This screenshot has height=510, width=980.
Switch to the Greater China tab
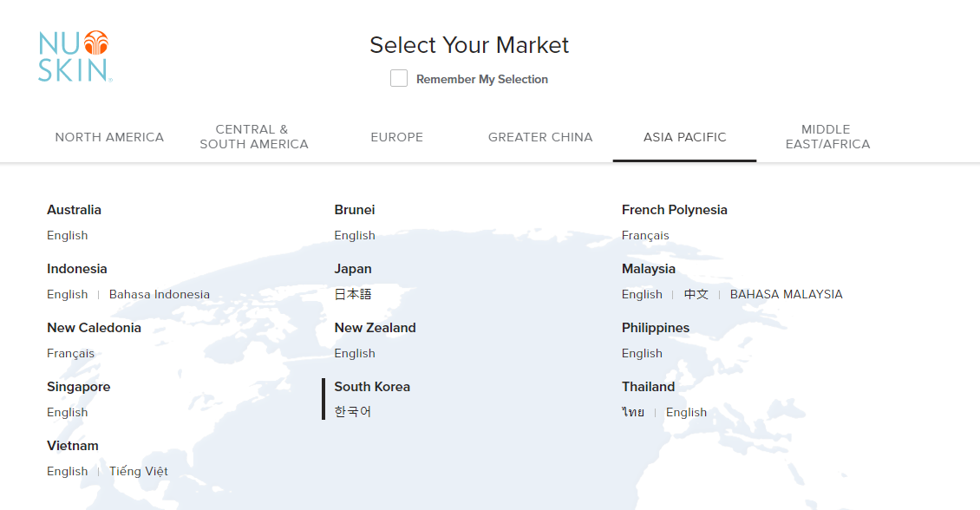(540, 137)
